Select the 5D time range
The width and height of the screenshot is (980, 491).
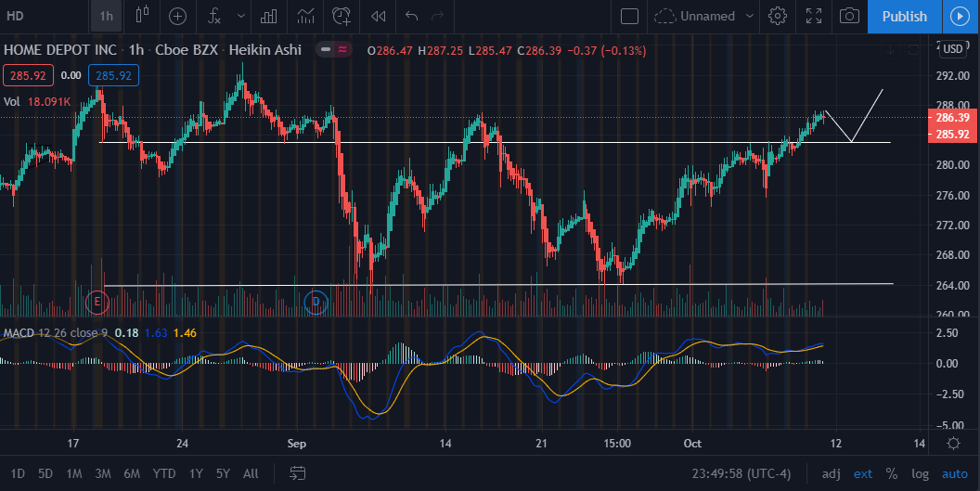[x=45, y=473]
